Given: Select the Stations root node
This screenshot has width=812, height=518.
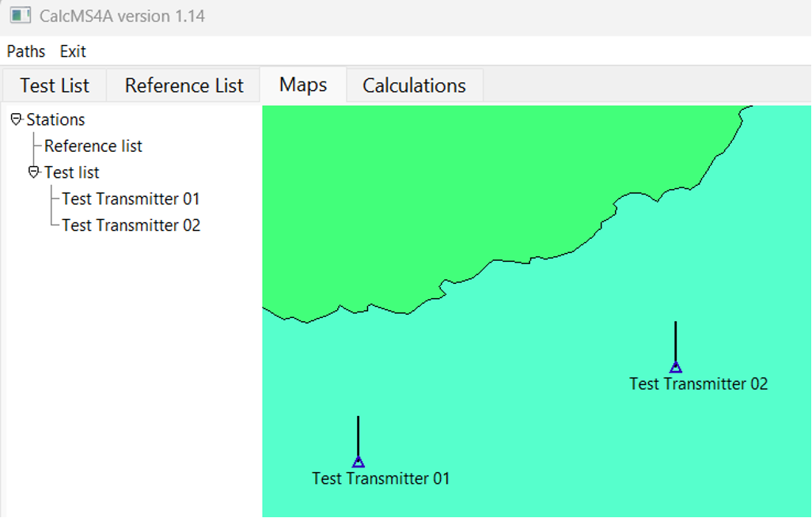Looking at the screenshot, I should pyautogui.click(x=55, y=119).
